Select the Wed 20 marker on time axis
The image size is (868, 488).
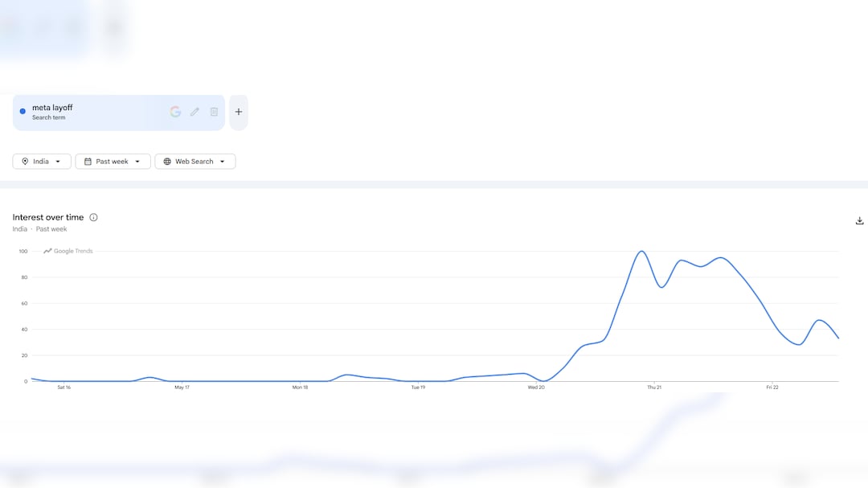pos(536,388)
